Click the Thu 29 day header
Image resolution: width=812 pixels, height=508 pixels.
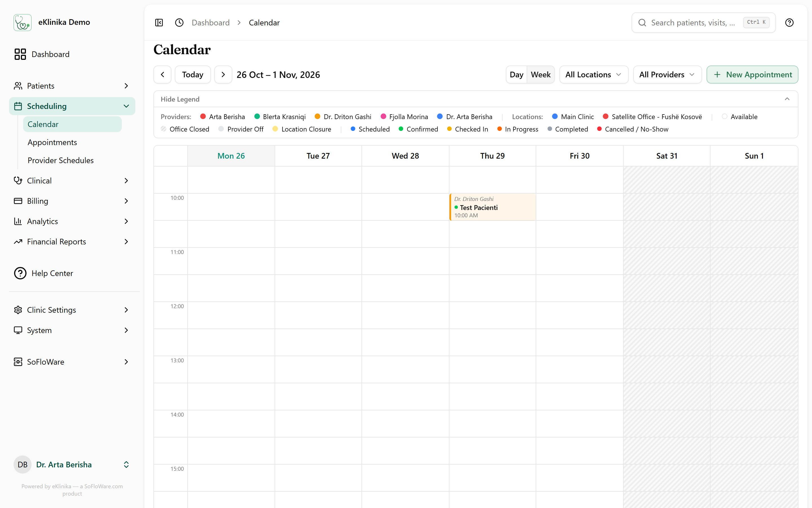pos(492,156)
